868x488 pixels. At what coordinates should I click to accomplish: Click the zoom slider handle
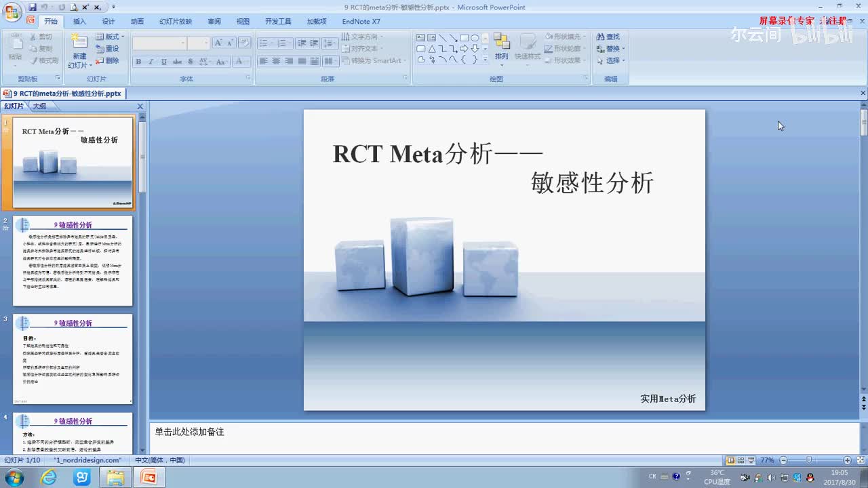808,460
